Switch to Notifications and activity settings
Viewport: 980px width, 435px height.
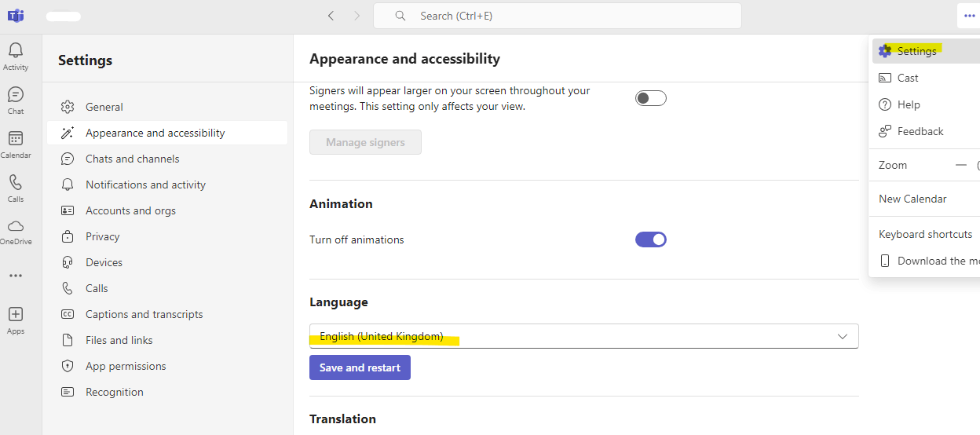pos(145,185)
